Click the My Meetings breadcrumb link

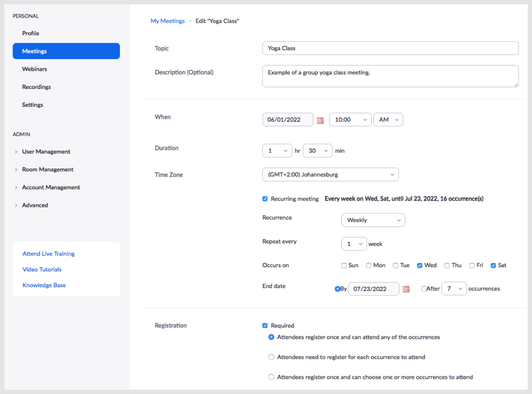pyautogui.click(x=167, y=21)
